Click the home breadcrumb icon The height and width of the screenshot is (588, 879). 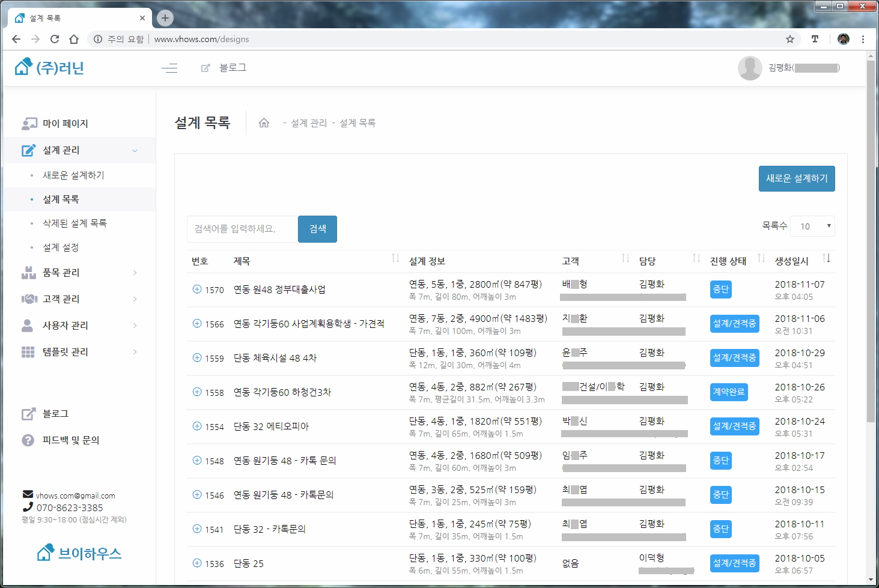(264, 123)
